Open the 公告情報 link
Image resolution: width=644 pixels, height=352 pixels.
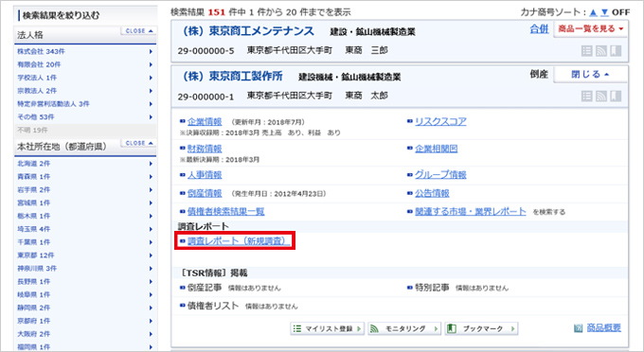point(432,194)
